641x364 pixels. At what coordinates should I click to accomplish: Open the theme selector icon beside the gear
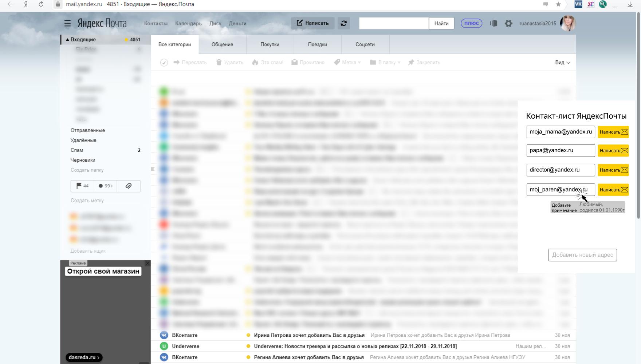click(493, 23)
